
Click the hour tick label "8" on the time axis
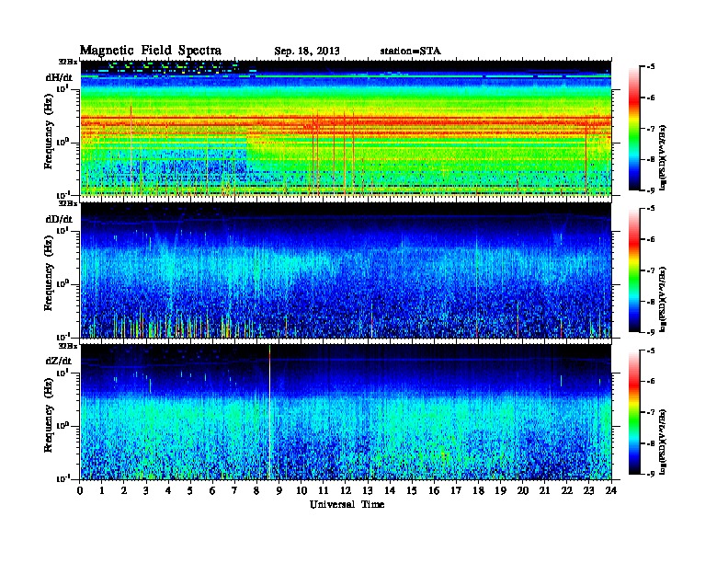256,490
